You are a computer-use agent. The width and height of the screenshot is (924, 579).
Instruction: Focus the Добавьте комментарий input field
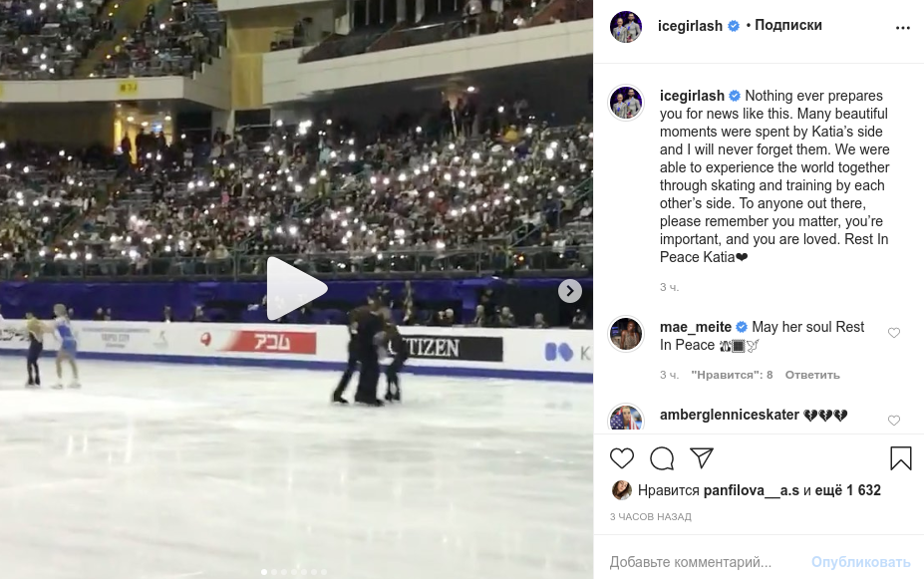tap(702, 562)
